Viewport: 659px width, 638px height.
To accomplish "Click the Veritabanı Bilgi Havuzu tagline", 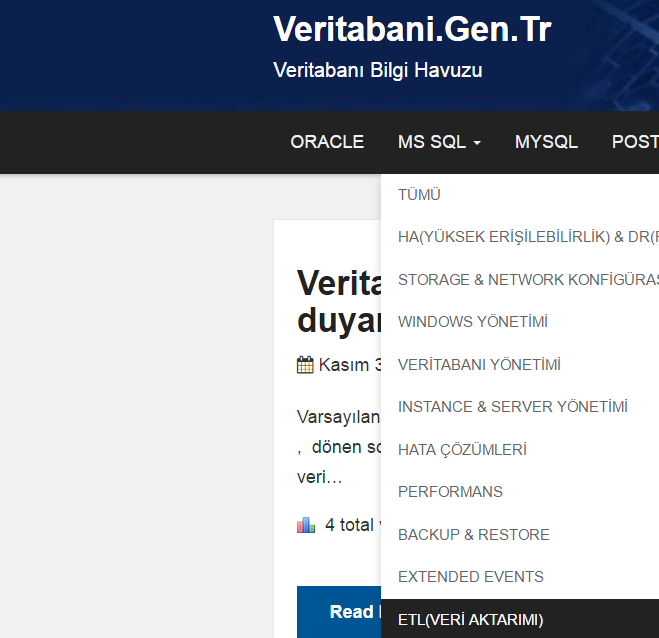I will [377, 70].
